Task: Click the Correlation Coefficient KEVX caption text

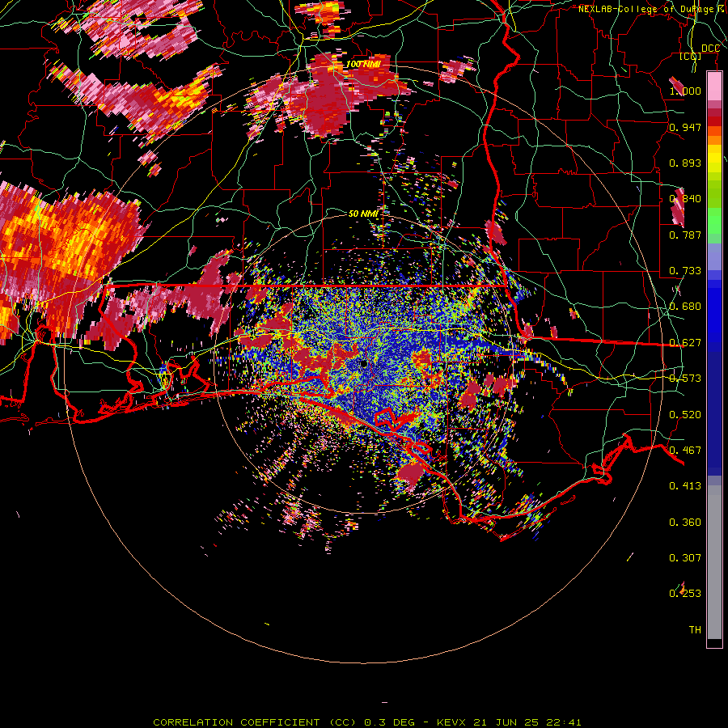Action: coord(367,722)
